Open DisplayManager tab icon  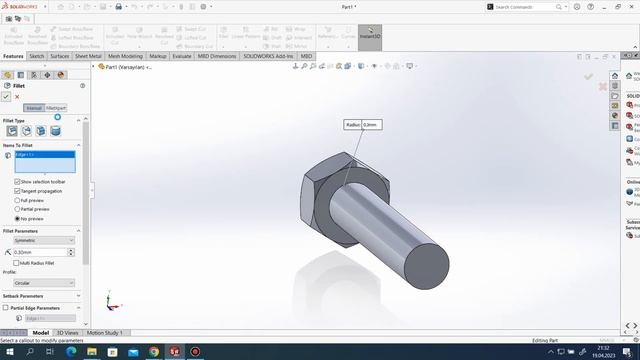pos(61,75)
